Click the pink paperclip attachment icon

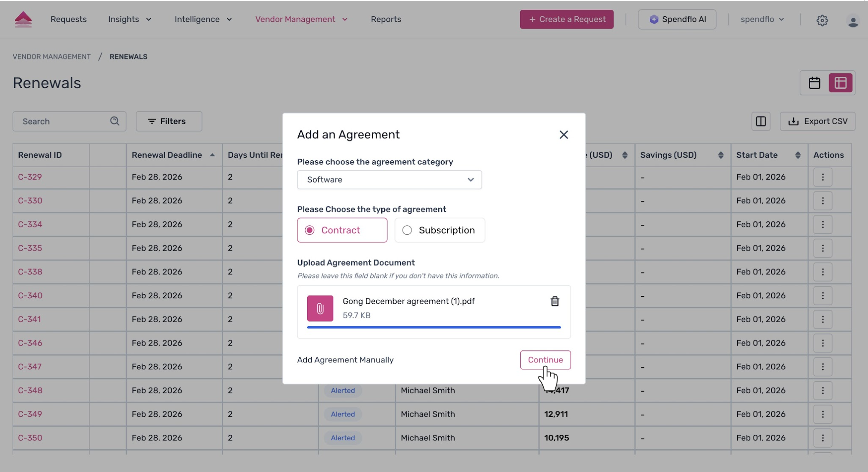tap(320, 308)
